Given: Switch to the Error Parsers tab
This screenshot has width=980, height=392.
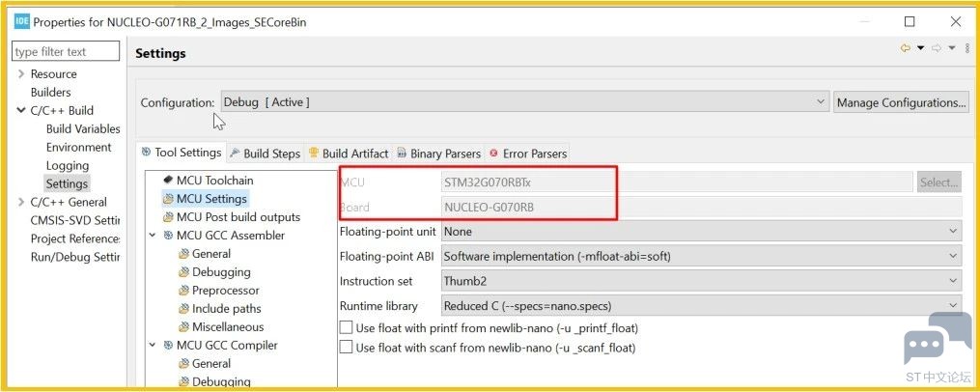Looking at the screenshot, I should point(528,154).
